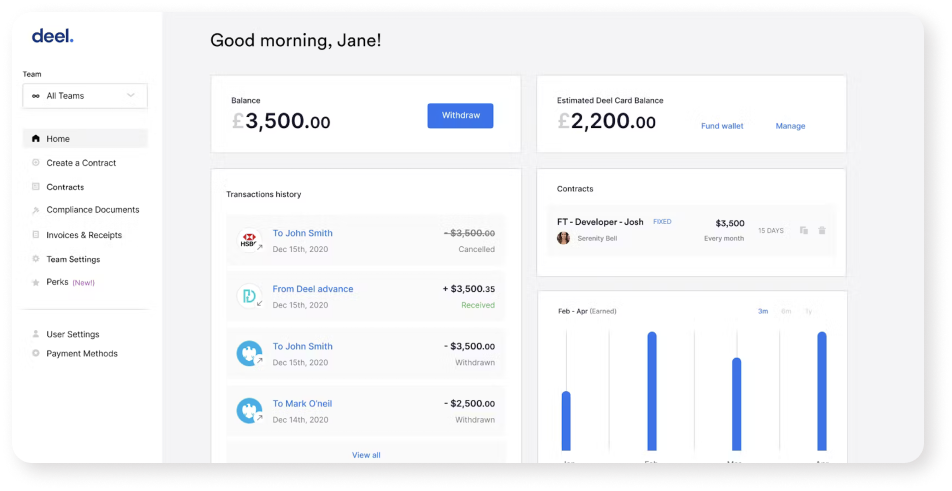Click Manage for the Deel Card
The width and height of the screenshot is (952, 491).
click(x=790, y=126)
